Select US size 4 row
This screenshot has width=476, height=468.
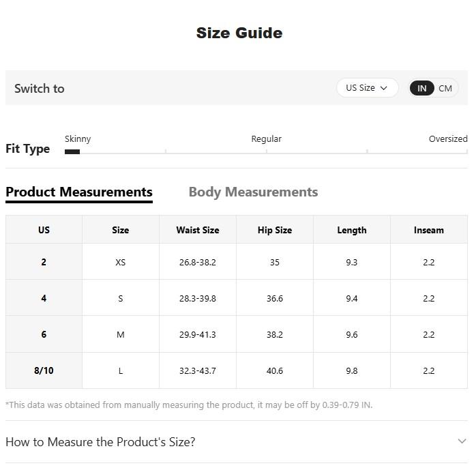[x=44, y=298]
